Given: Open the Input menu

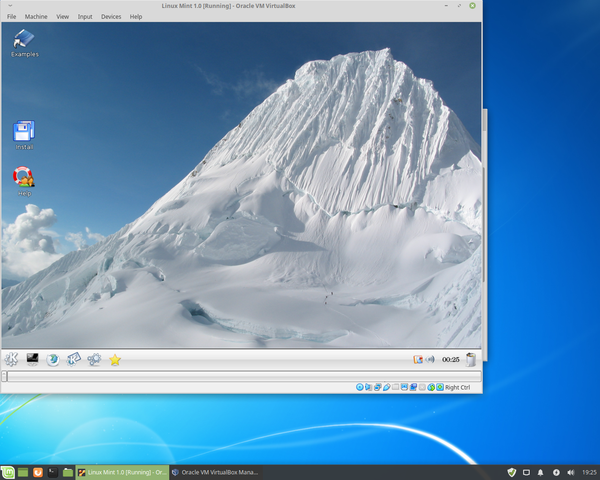Looking at the screenshot, I should click(85, 16).
